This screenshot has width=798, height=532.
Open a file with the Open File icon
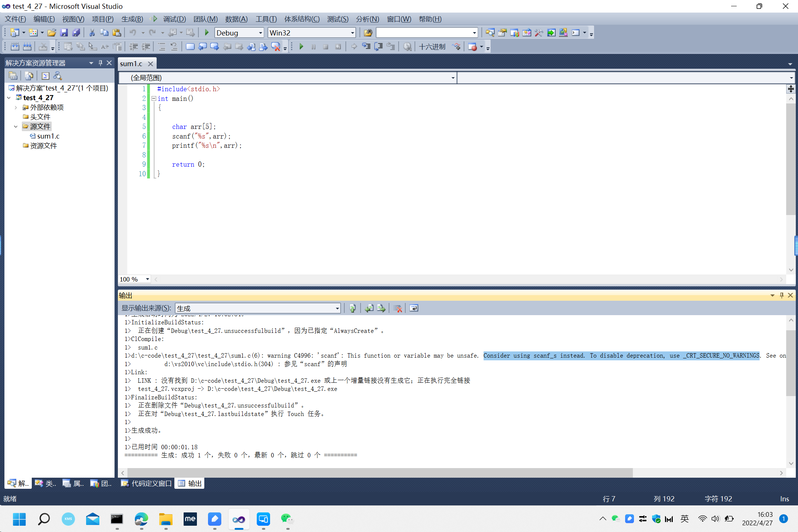pos(52,33)
